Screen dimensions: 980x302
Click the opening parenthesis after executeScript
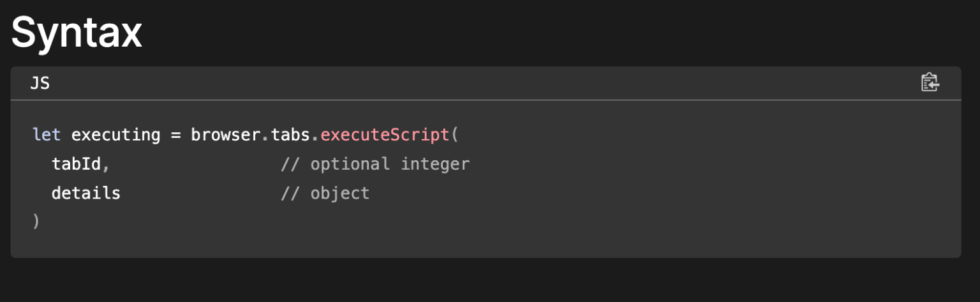tap(455, 135)
